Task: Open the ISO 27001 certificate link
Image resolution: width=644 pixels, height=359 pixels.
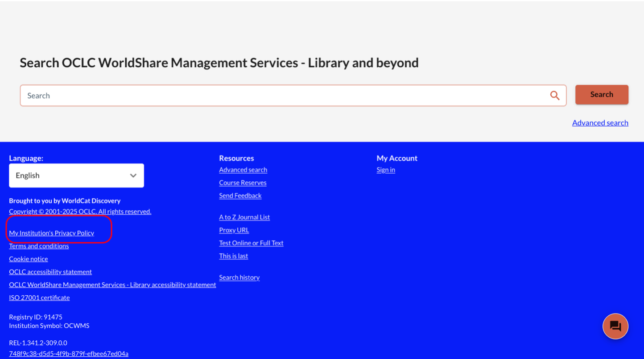Action: (39, 298)
